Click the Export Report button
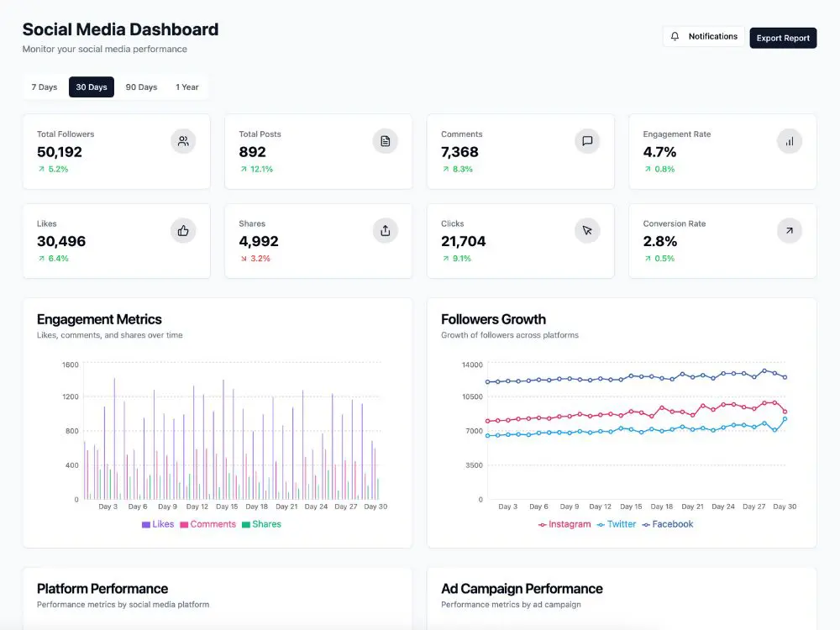 point(783,38)
